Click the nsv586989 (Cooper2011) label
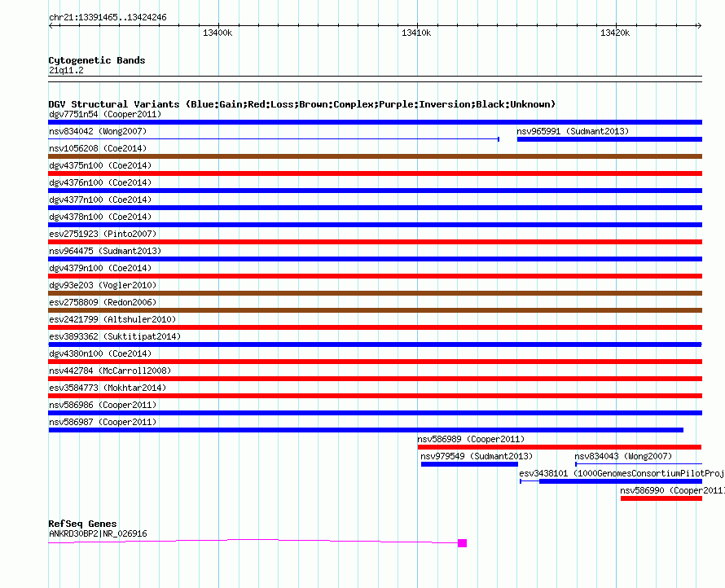The width and height of the screenshot is (725, 588). (471, 439)
